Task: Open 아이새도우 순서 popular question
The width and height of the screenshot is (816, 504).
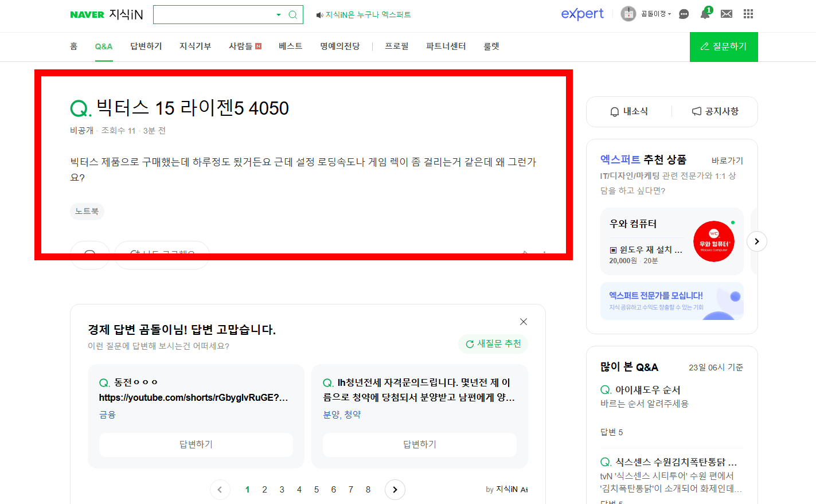Action: click(x=647, y=390)
